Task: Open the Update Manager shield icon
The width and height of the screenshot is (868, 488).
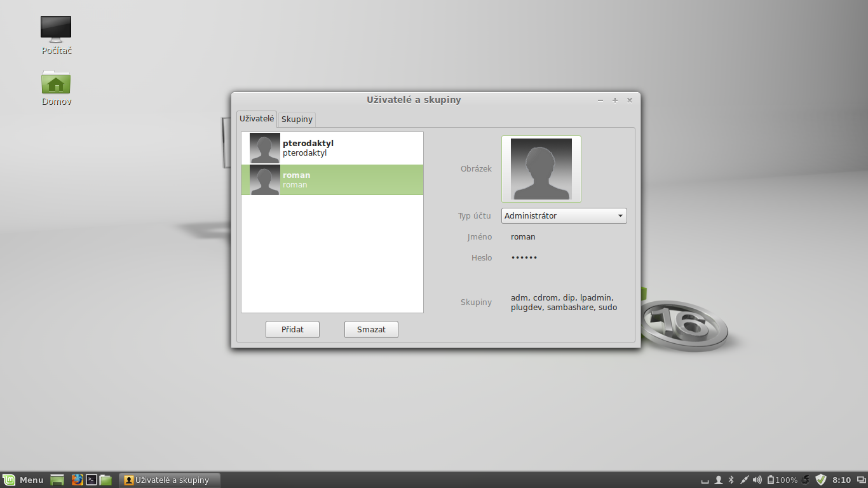Action: click(x=820, y=480)
